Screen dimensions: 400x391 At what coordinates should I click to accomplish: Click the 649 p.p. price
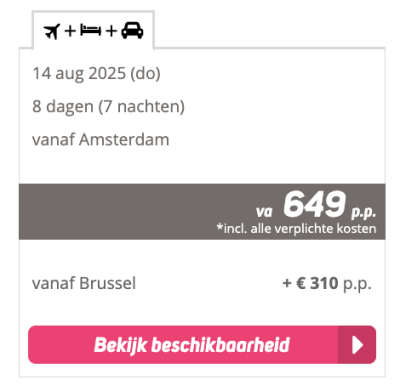coord(330,204)
